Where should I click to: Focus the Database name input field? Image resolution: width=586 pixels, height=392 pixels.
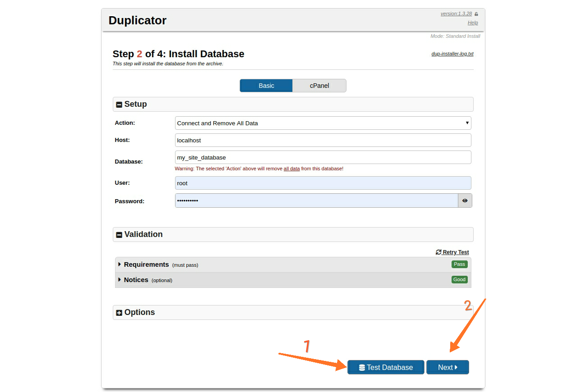pyautogui.click(x=323, y=157)
